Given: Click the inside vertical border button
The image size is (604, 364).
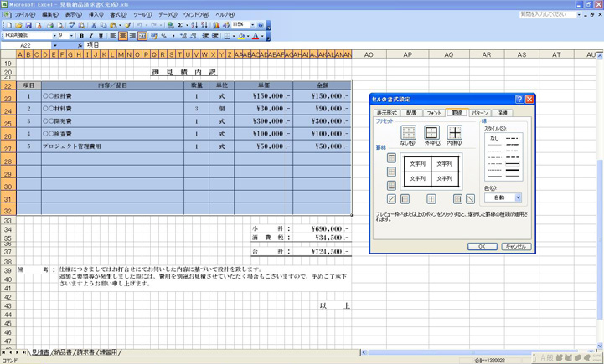Looking at the screenshot, I should pyautogui.click(x=431, y=199).
